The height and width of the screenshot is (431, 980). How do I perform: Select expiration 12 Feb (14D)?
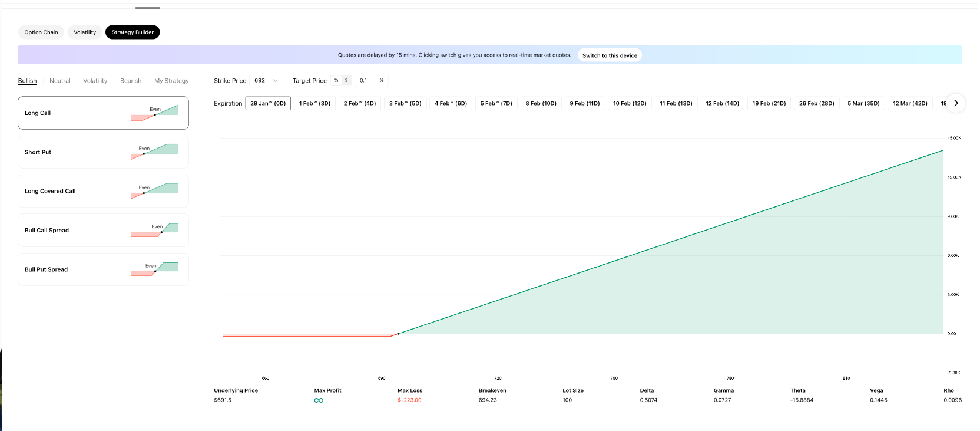(x=722, y=103)
